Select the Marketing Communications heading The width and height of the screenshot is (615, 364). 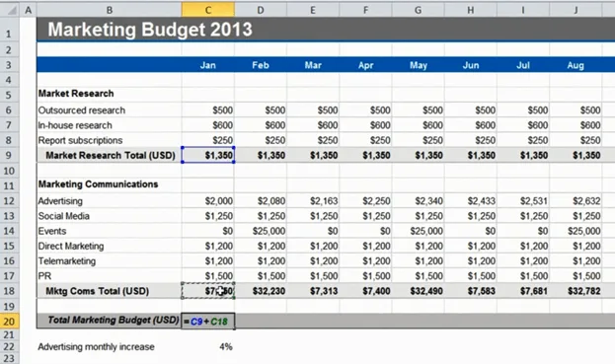click(x=98, y=184)
